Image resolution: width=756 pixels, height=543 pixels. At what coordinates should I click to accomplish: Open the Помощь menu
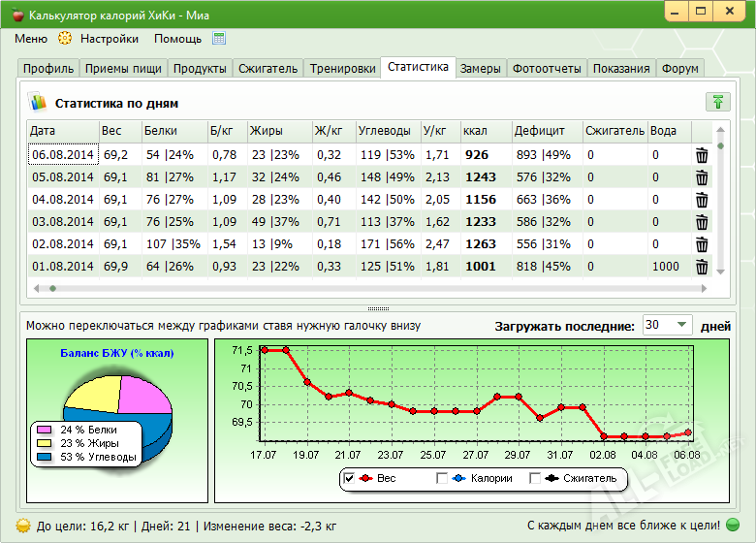pyautogui.click(x=177, y=39)
